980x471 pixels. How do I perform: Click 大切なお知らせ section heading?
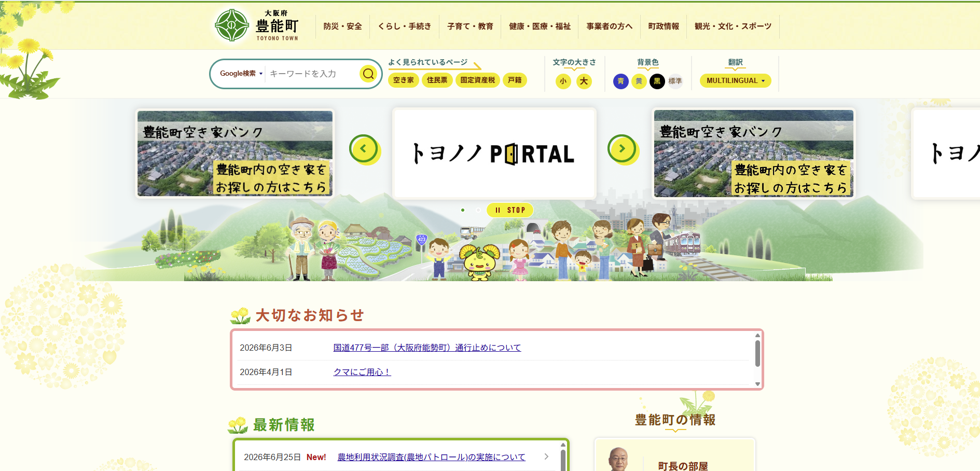310,315
